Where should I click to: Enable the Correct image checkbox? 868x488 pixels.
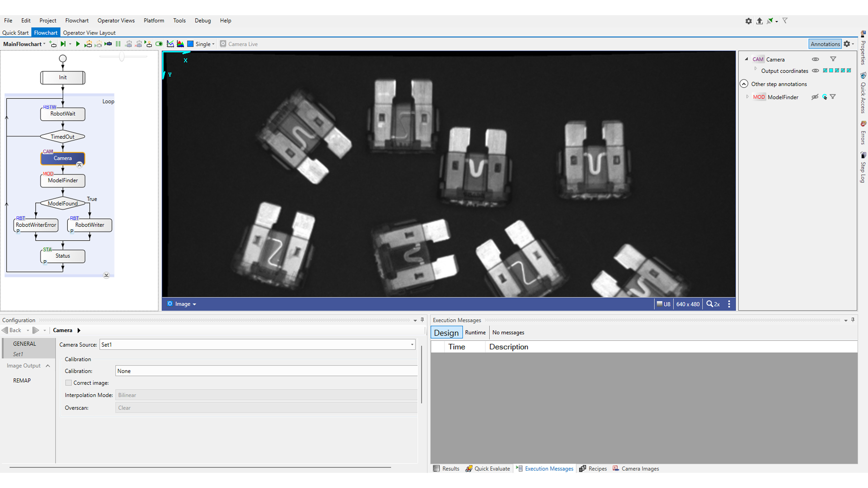tap(68, 383)
